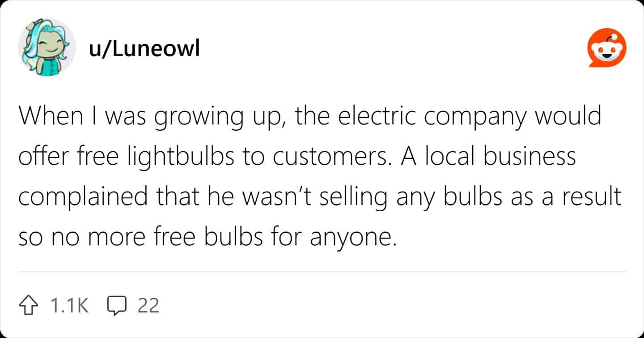
Task: Click the divider line above the vote count
Action: pos(322,272)
